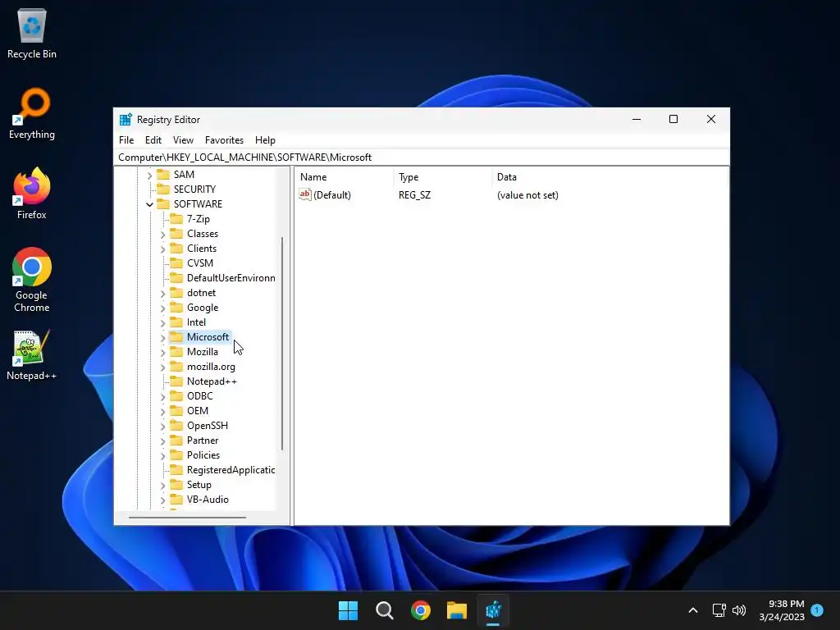Open the taskbar clock and date

781,610
